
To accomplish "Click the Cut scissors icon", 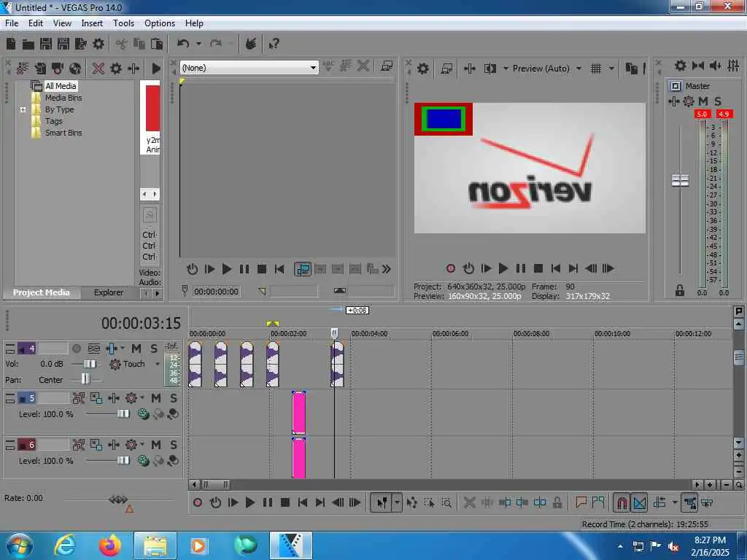I will tap(122, 44).
